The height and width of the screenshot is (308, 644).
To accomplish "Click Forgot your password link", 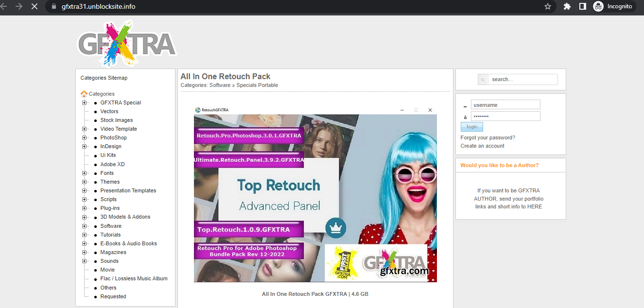I will (x=487, y=138).
